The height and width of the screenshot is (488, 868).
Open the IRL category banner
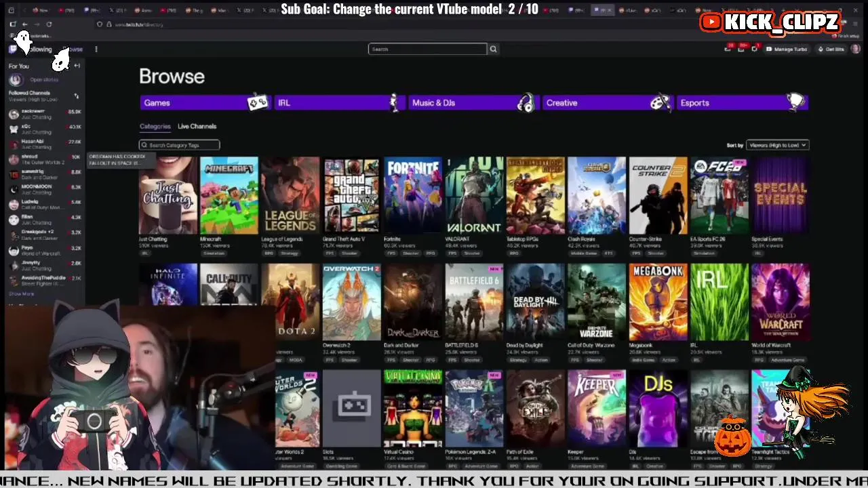[339, 103]
